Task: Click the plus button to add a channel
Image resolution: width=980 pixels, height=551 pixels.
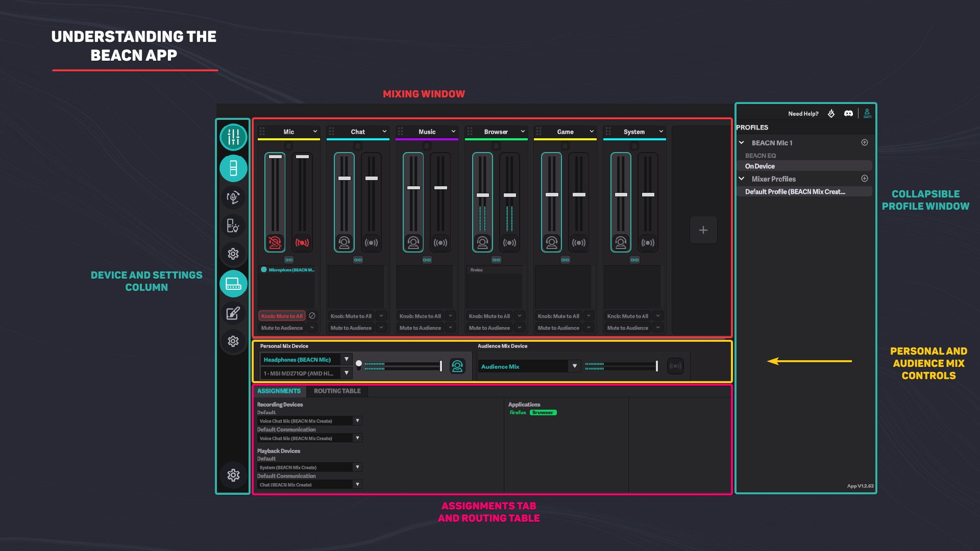Action: 703,230
